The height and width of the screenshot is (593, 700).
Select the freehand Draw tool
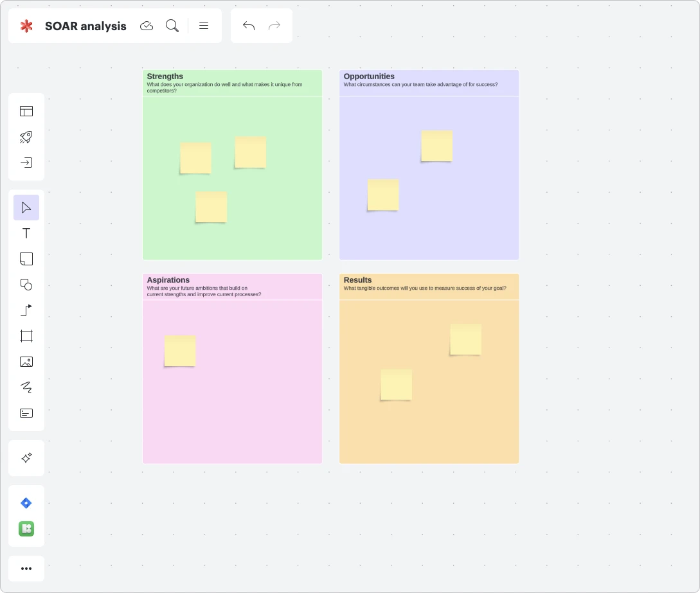pyautogui.click(x=26, y=387)
